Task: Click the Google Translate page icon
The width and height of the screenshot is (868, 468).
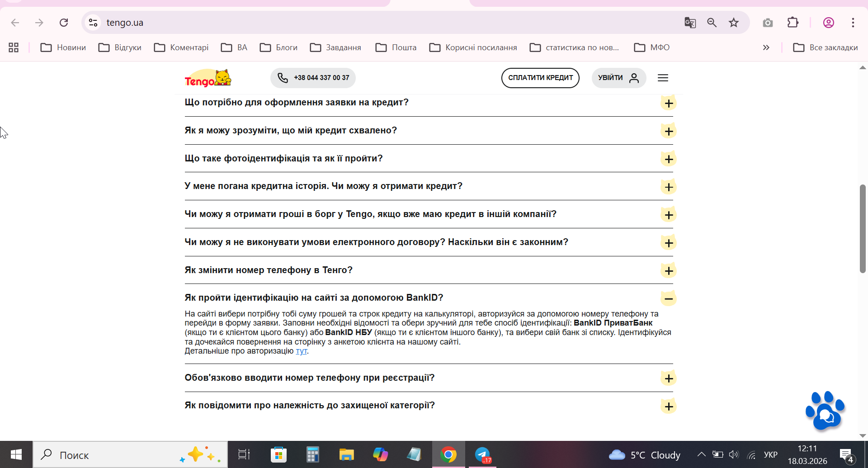Action: pyautogui.click(x=690, y=23)
